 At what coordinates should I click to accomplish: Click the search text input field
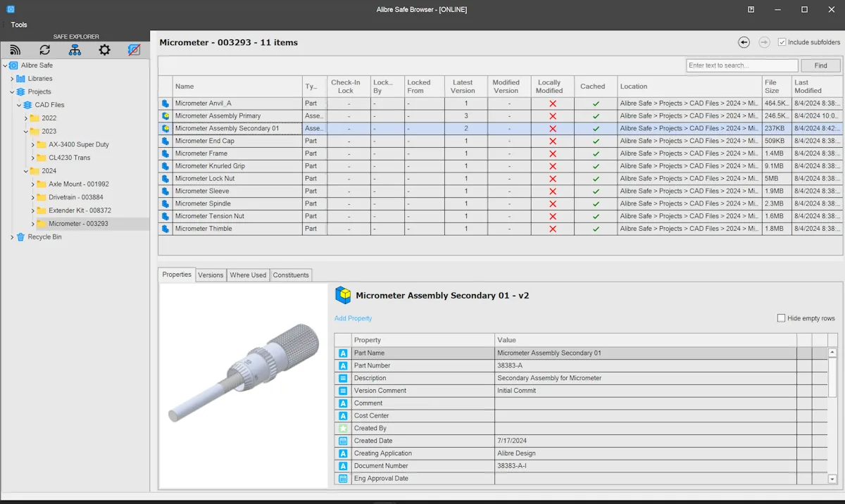tap(742, 65)
